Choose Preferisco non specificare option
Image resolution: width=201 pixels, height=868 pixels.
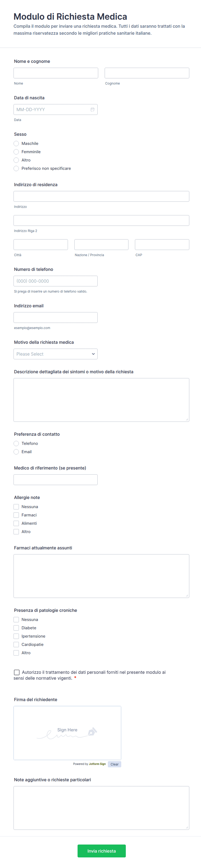[16, 168]
